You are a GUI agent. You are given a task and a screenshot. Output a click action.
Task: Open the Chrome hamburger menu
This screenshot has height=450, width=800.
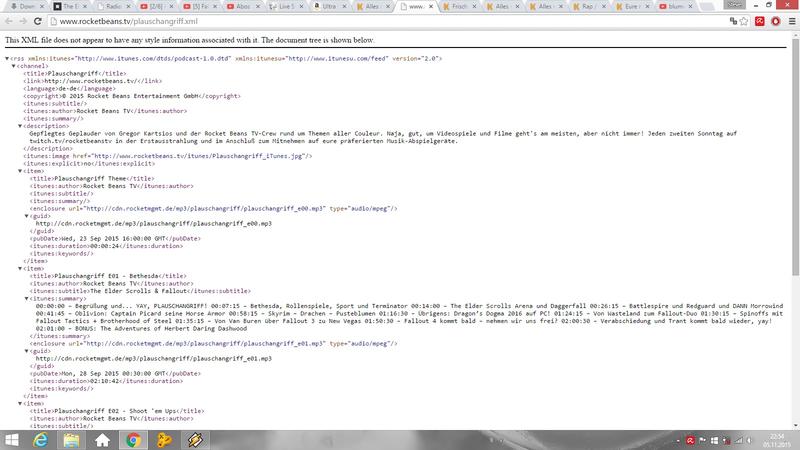(x=792, y=21)
